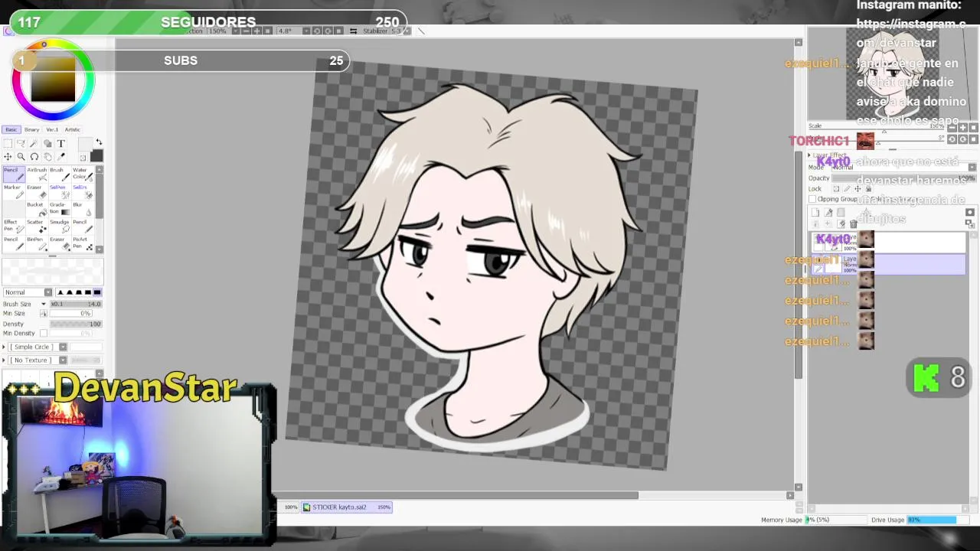Switch to the Binary tool tab
The image size is (980, 551).
pyautogui.click(x=31, y=129)
